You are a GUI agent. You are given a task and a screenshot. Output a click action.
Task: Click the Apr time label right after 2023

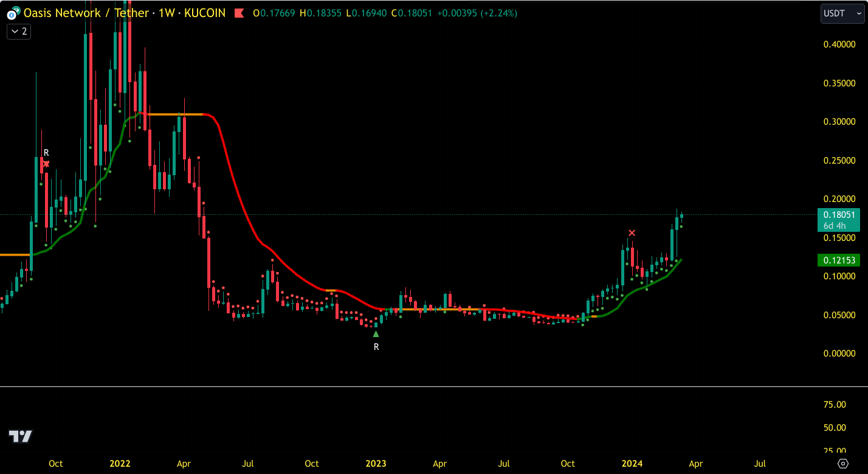(x=439, y=464)
